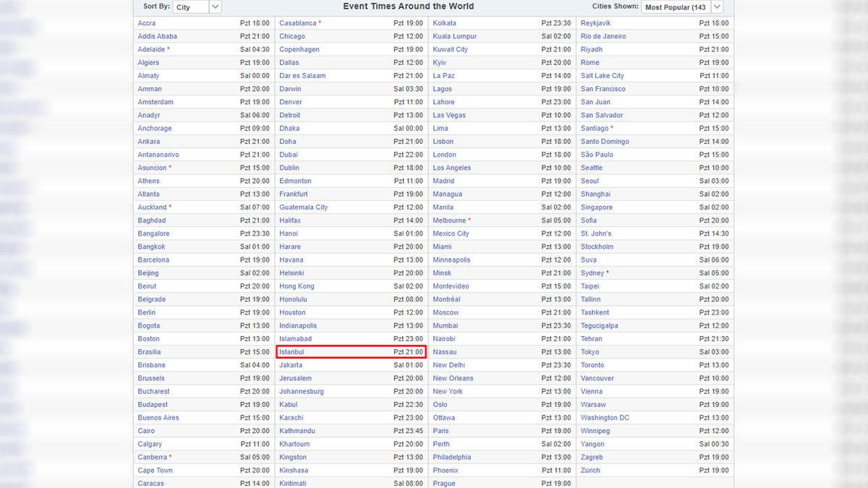Open the Washington DC city page
The width and height of the screenshot is (868, 488).
coord(606,417)
